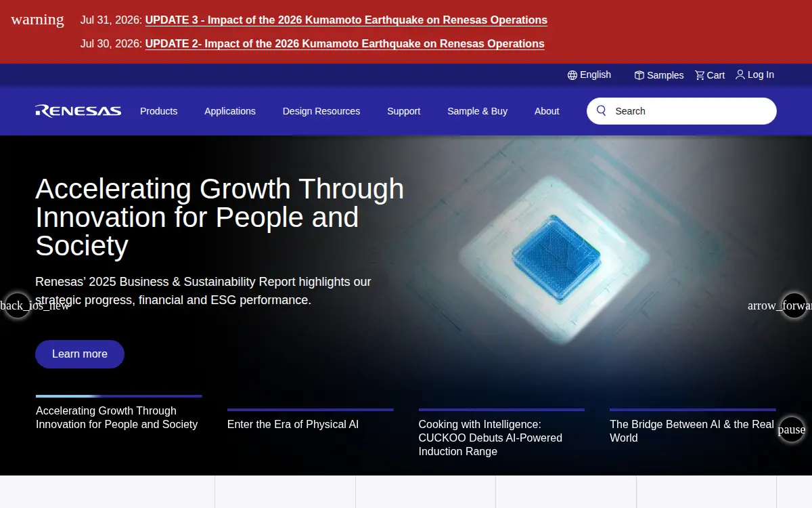
Task: Open the Sample & Buy menu
Action: click(x=478, y=111)
